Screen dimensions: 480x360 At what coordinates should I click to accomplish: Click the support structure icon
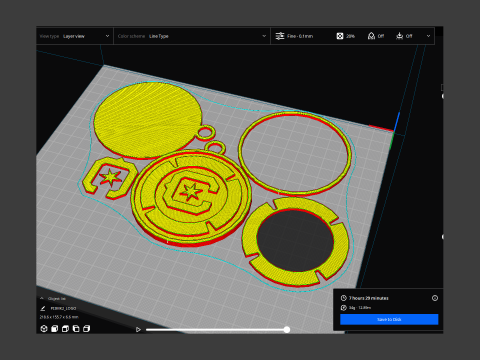point(371,36)
